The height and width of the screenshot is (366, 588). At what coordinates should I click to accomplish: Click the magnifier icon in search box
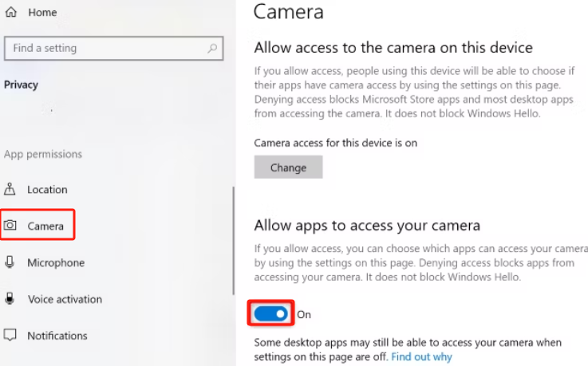click(212, 49)
